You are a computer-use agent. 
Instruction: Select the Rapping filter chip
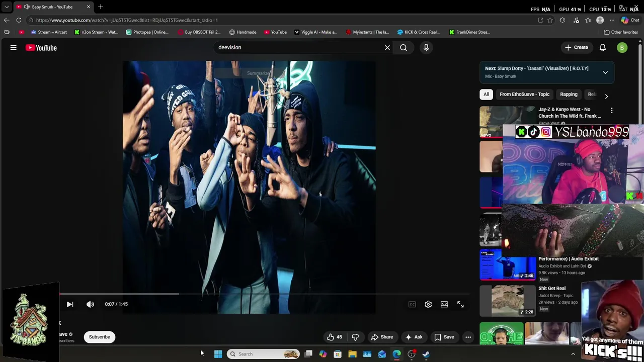pos(569,95)
